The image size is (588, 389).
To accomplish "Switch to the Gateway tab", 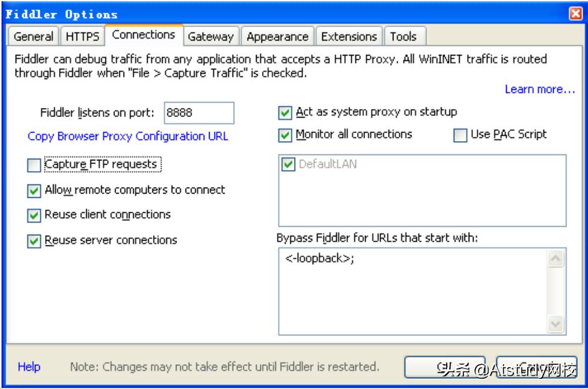I will 211,37.
